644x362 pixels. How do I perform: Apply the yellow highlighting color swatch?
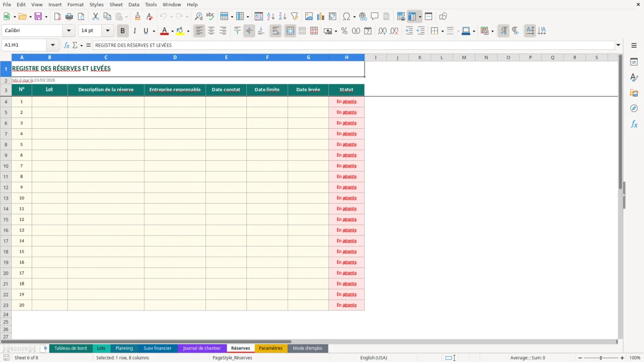click(x=180, y=31)
